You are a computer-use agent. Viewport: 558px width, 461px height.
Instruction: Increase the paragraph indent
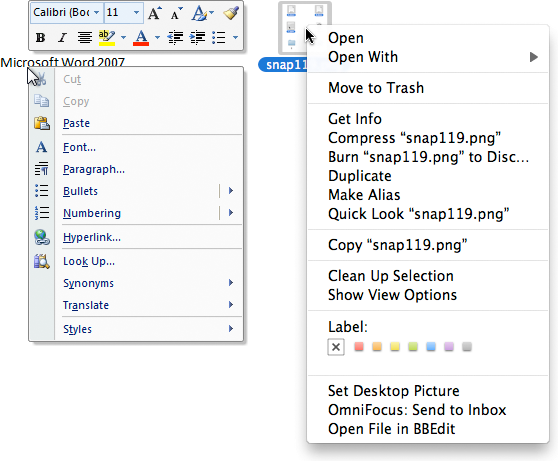pos(198,37)
